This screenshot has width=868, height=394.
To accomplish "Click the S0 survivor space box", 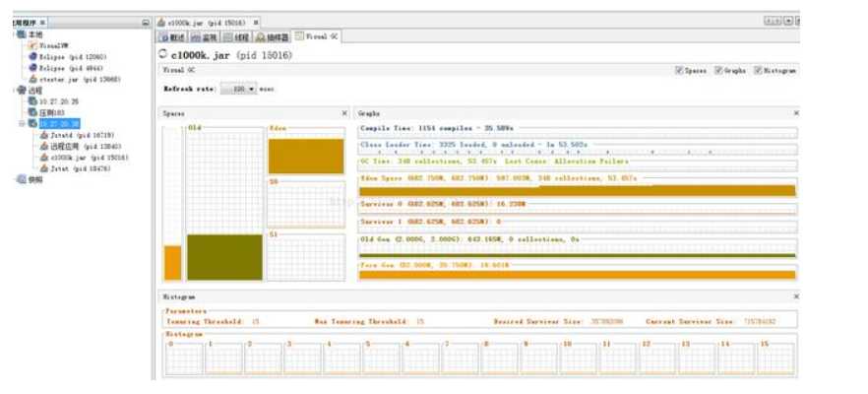I will click(x=306, y=204).
